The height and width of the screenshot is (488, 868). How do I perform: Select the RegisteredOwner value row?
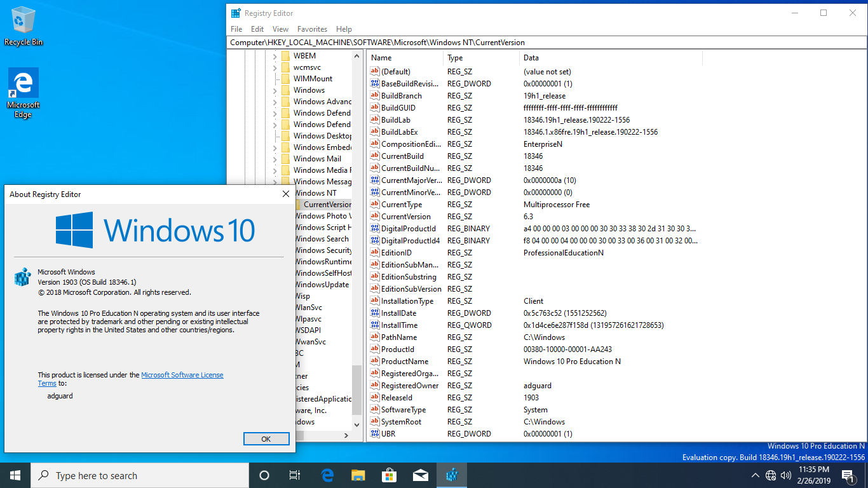[534, 386]
